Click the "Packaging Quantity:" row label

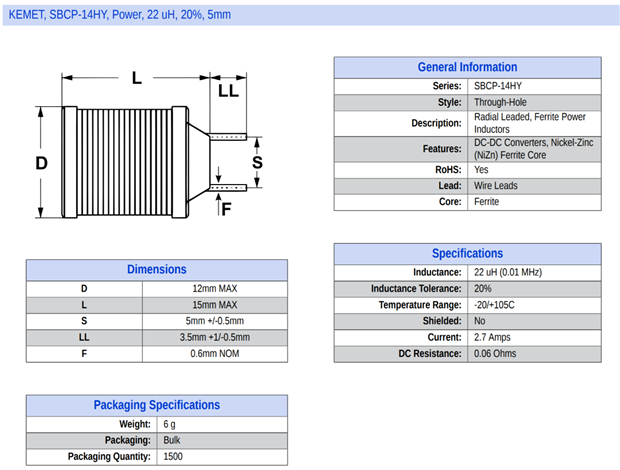(109, 457)
